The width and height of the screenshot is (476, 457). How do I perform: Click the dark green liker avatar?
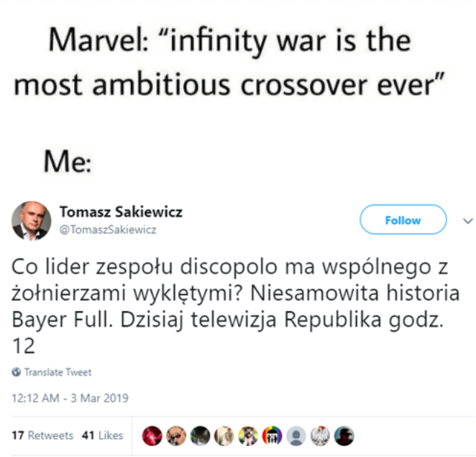tap(200, 435)
